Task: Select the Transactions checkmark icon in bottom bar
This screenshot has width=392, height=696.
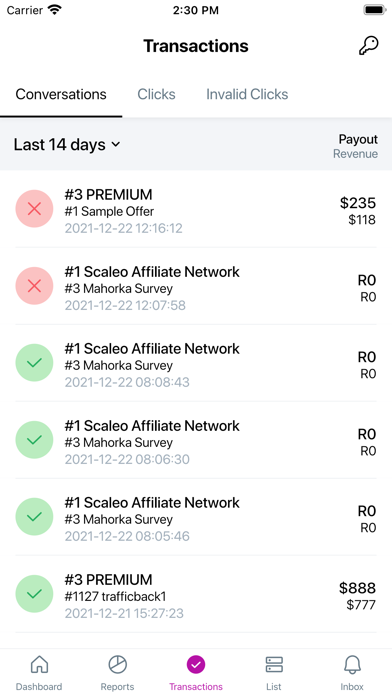Action: coord(196,665)
